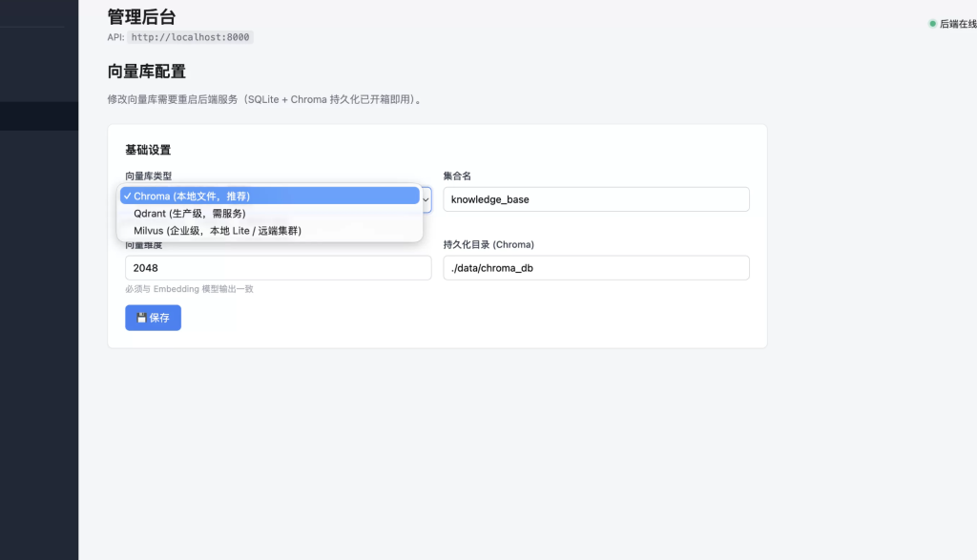Viewport: 977px width, 560px height.
Task: Click the http://localhost:8000 API address
Action: pos(190,37)
